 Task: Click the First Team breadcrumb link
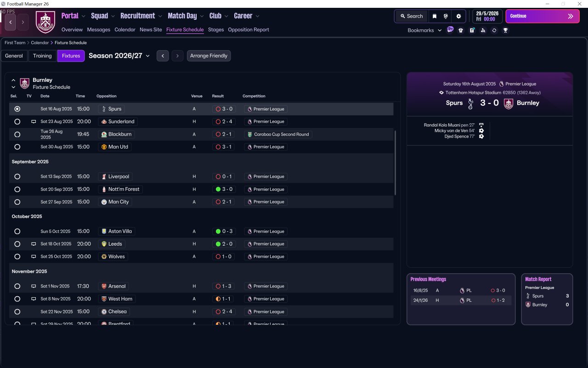15,43
